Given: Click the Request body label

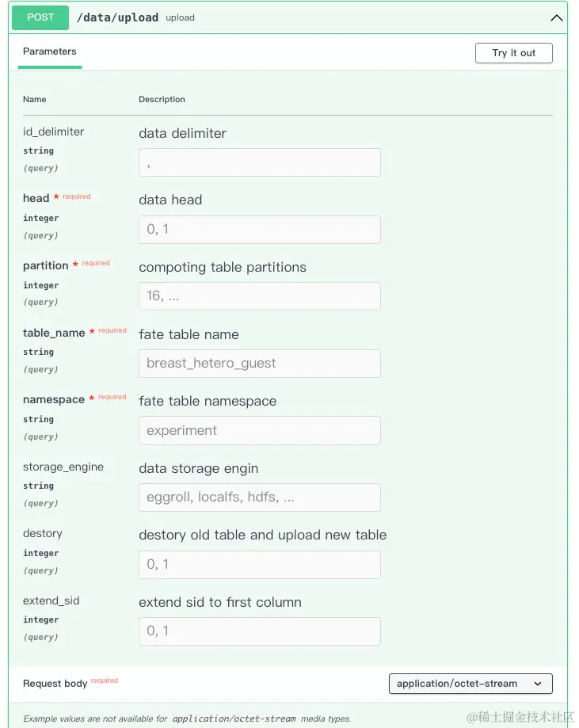Looking at the screenshot, I should 55,684.
